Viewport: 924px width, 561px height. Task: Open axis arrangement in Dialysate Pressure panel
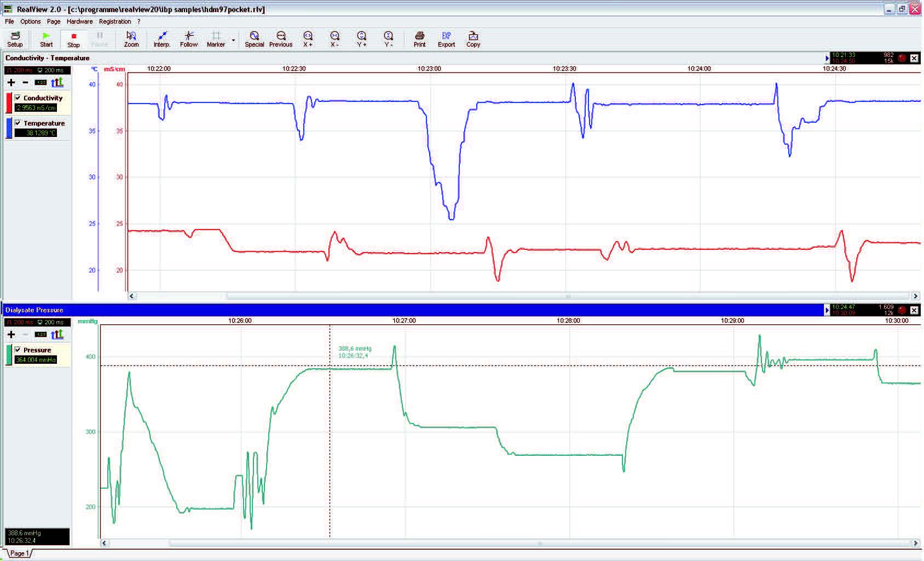point(57,334)
